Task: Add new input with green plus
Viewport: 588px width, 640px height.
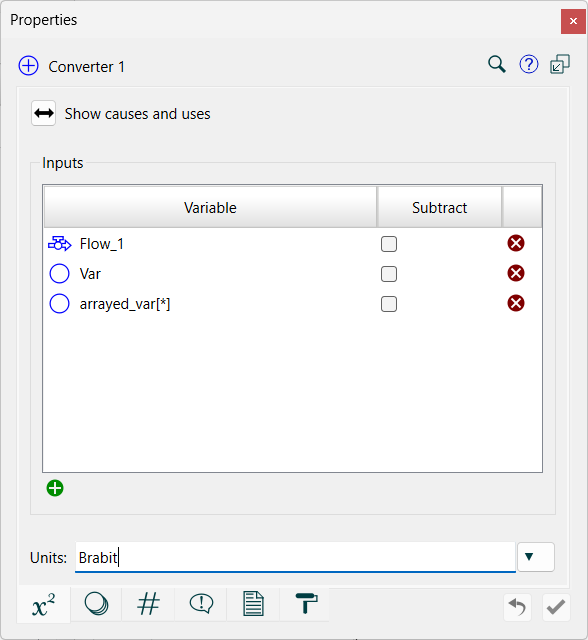Action: pos(55,488)
